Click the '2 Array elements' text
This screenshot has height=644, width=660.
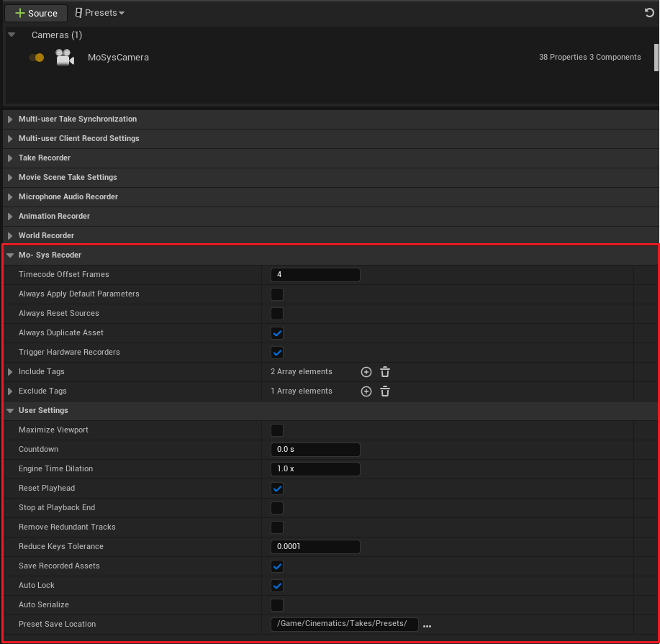tap(302, 372)
